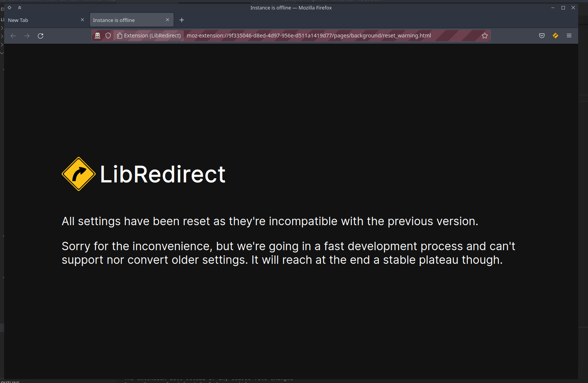Screen dimensions: 588x383
Task: Open a new browser tab
Action: pyautogui.click(x=182, y=20)
